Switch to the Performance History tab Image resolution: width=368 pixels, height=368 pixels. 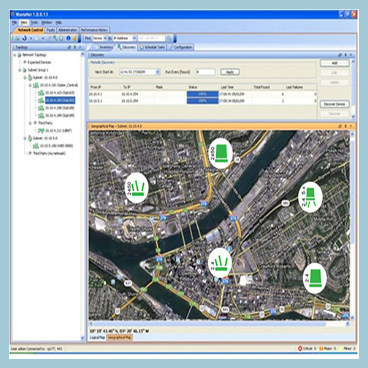[x=94, y=30]
